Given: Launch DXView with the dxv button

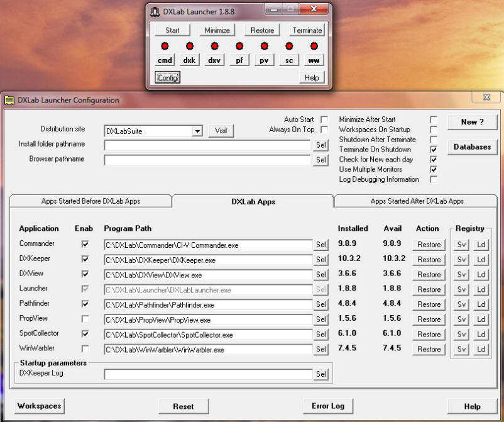Looking at the screenshot, I should click(214, 60).
